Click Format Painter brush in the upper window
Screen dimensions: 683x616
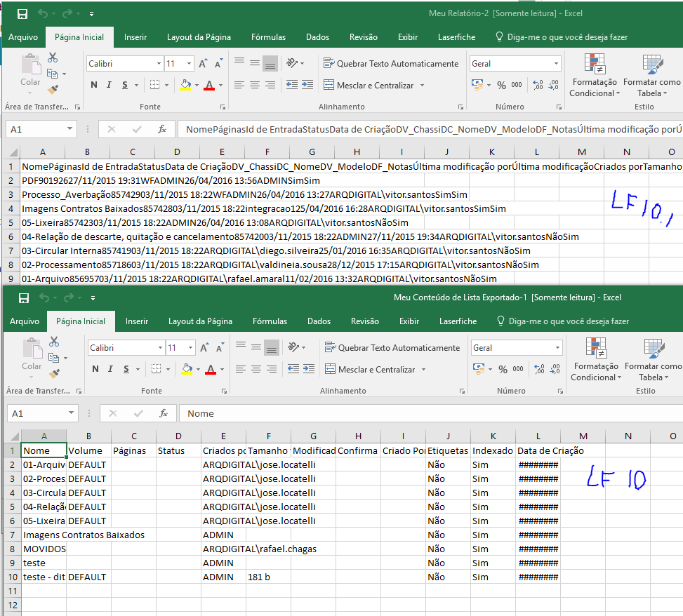[53, 89]
